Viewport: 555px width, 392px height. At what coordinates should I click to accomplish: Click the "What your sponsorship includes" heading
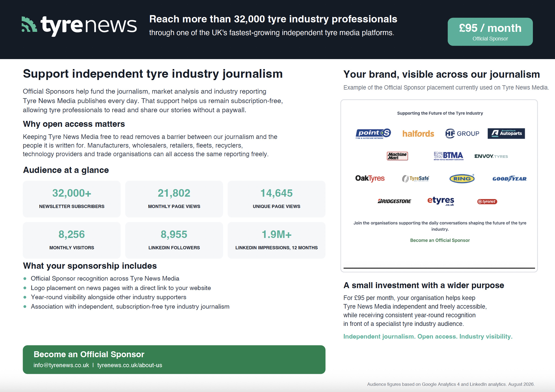click(x=90, y=266)
